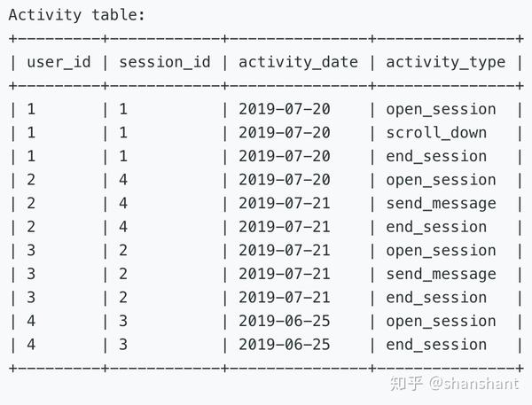Click the 2019-07-20 date in the scroll_down row
Viewport: 532px width, 405px height.
(285, 133)
